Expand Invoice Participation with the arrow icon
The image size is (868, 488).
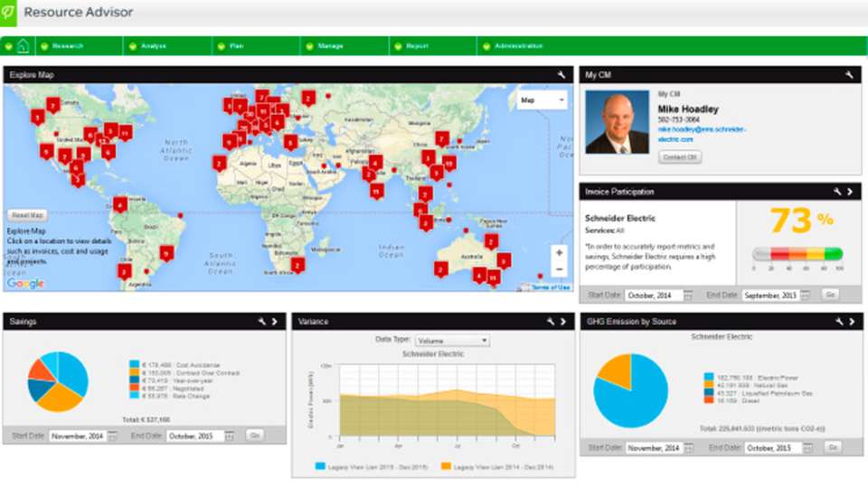tap(850, 192)
